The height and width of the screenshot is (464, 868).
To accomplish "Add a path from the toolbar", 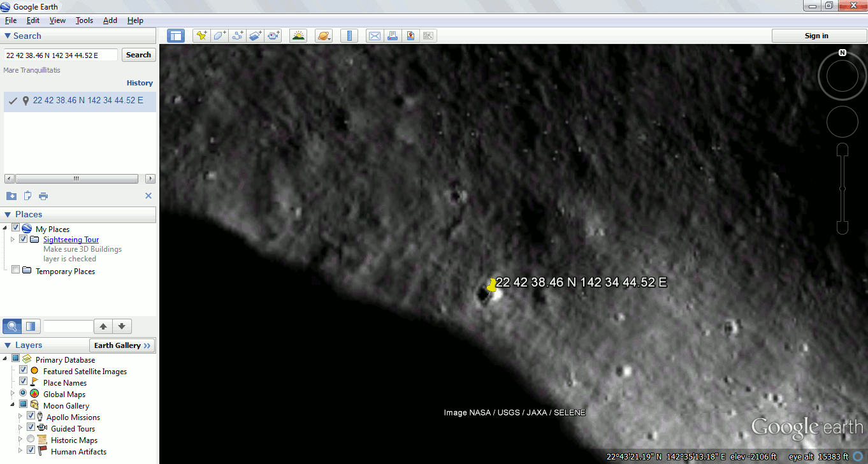I will click(238, 36).
